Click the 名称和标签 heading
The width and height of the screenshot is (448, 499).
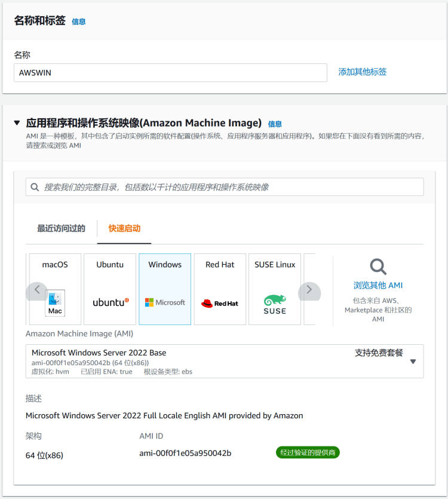tap(40, 21)
